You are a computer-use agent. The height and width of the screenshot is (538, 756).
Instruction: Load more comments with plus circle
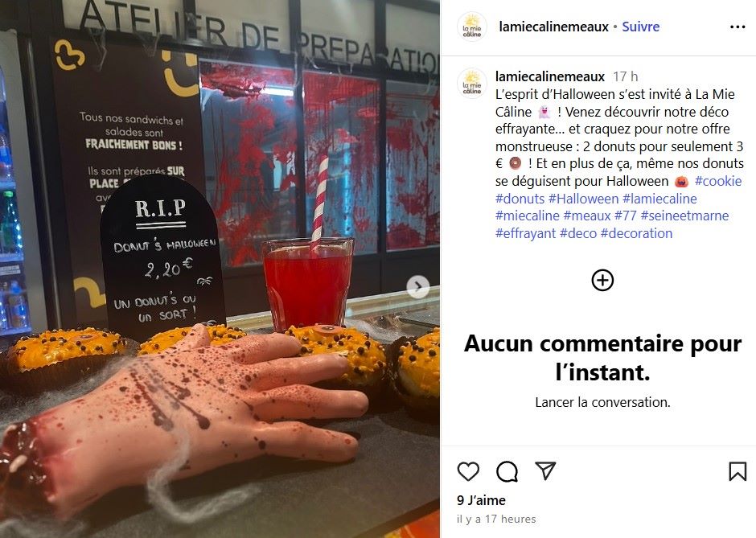(602, 280)
